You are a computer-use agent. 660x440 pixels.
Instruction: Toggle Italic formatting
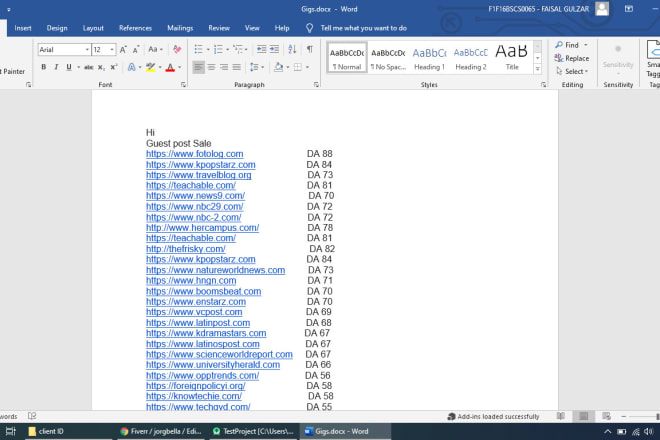click(x=56, y=67)
